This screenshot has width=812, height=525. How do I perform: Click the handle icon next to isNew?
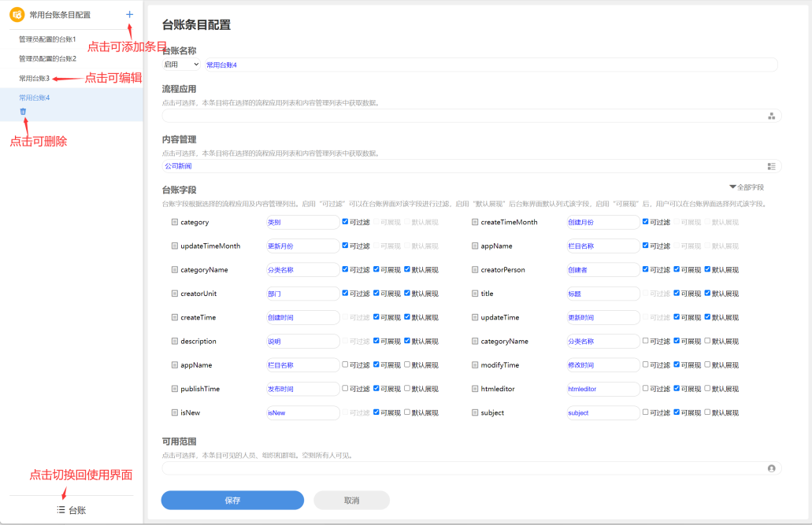click(x=175, y=412)
